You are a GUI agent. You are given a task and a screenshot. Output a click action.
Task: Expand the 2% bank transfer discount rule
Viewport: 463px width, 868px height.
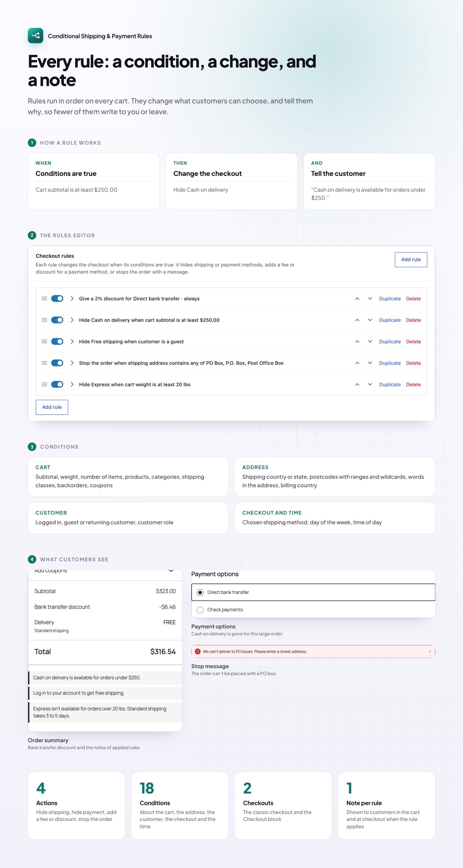72,298
